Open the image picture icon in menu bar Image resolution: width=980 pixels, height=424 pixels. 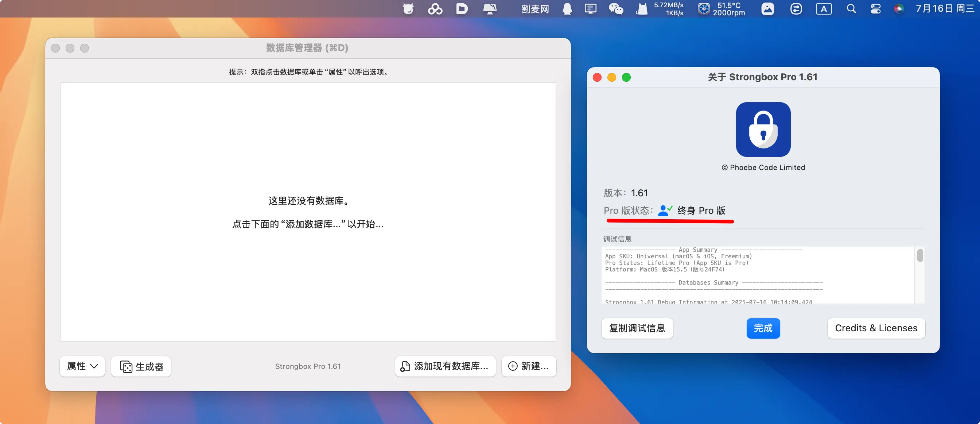coord(768,9)
